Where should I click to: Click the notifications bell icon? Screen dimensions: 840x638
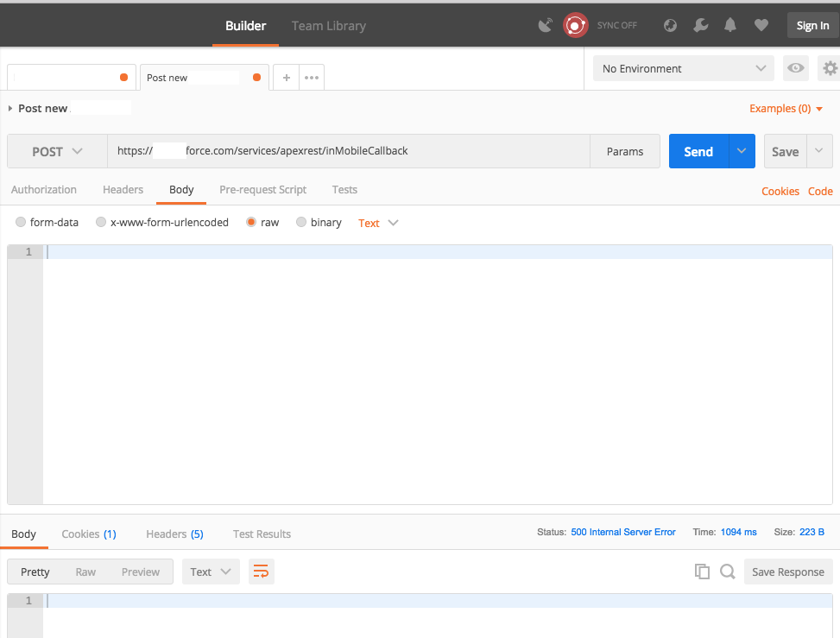point(729,25)
